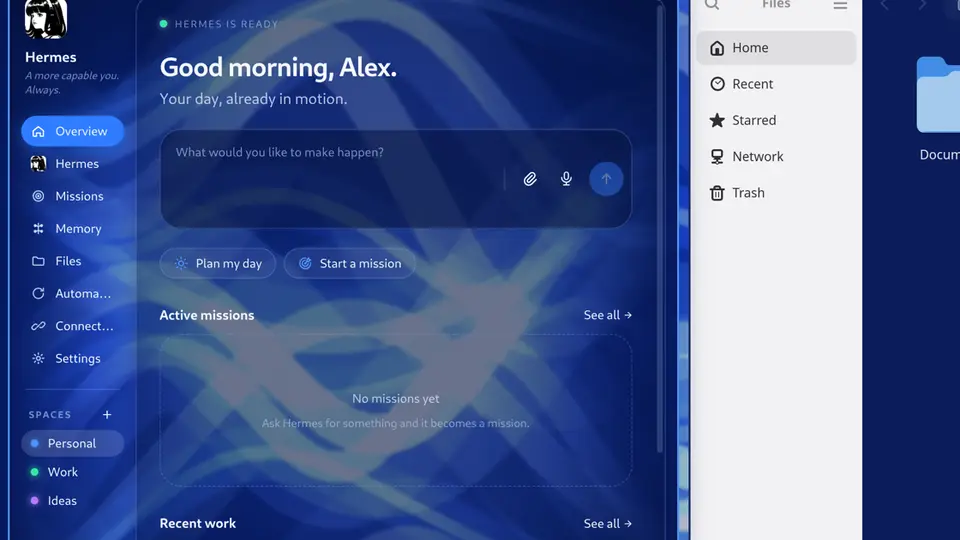Click the Recent clock icon in Files
The width and height of the screenshot is (960, 540).
click(717, 84)
